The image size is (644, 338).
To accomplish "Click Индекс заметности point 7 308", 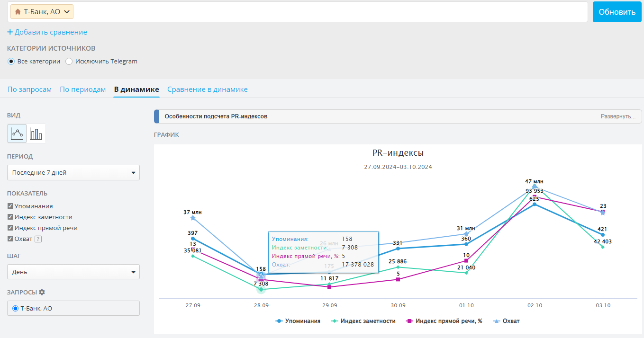I will 261,289.
